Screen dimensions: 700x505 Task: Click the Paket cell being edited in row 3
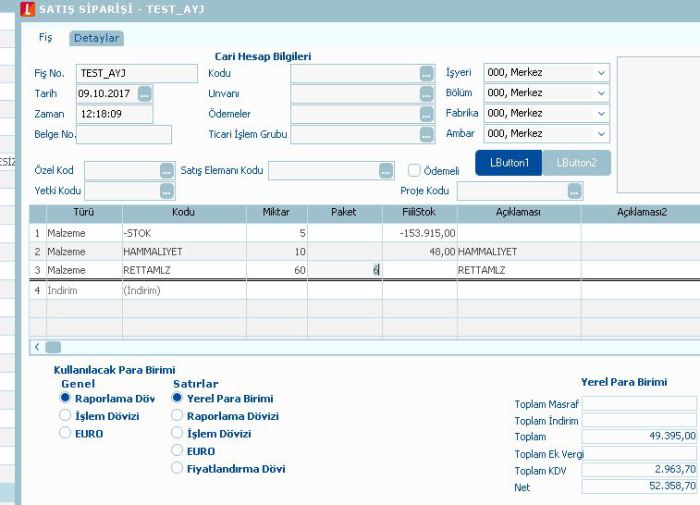point(344,270)
